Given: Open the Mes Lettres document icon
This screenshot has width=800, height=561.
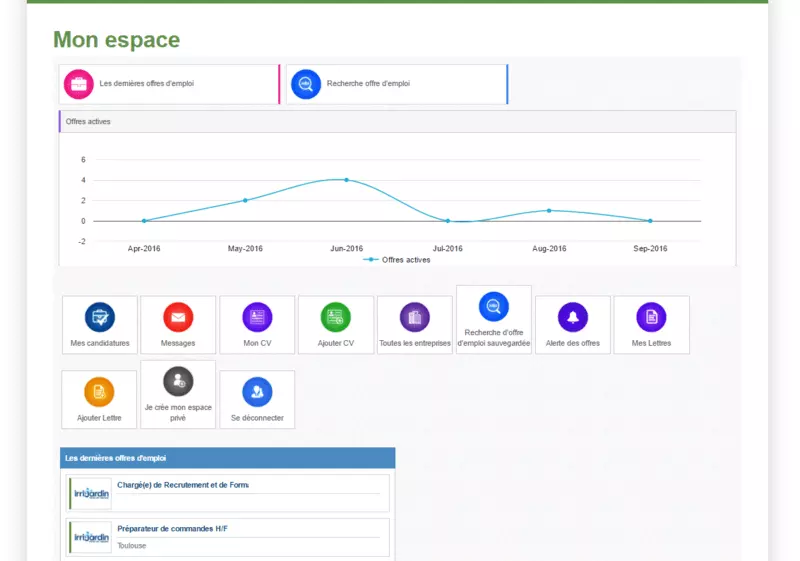Looking at the screenshot, I should 652,317.
